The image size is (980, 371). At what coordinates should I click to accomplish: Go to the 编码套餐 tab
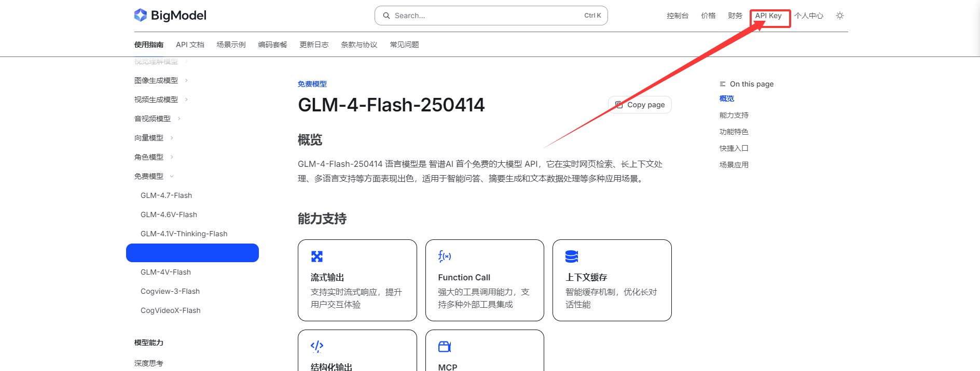point(272,45)
